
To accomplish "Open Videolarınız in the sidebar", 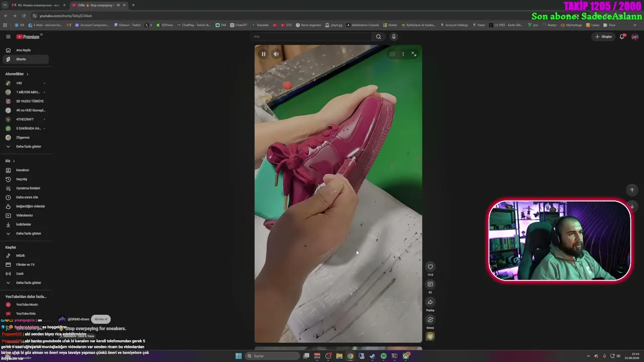I will 25,215.
